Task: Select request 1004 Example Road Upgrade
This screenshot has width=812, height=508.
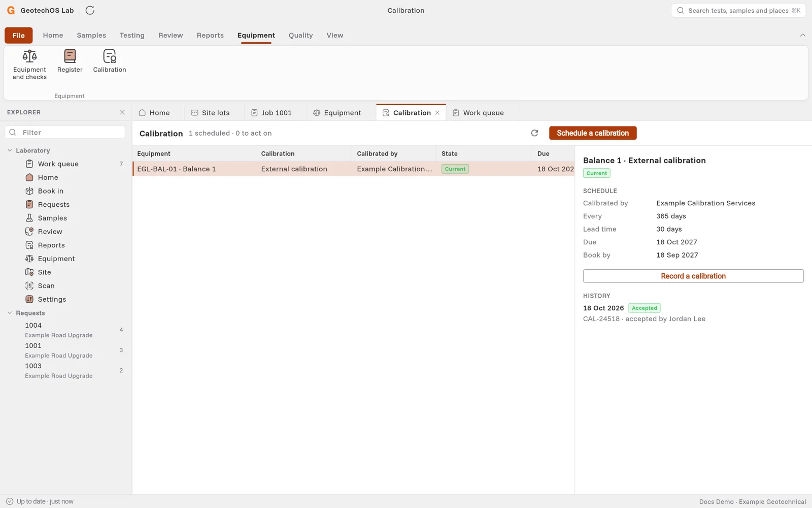Action: (65, 330)
